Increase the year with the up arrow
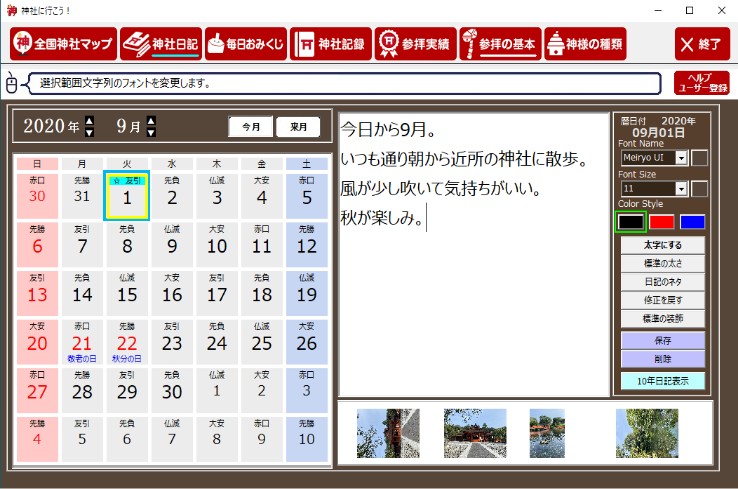Screen dimensions: 738x489 89,122
